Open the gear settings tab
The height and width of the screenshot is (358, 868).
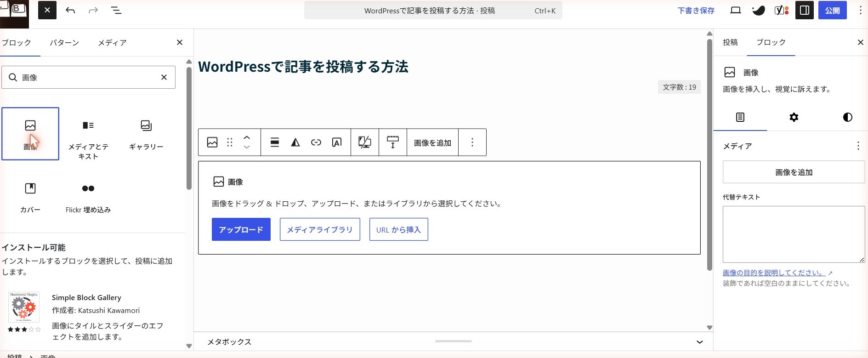[x=794, y=117]
